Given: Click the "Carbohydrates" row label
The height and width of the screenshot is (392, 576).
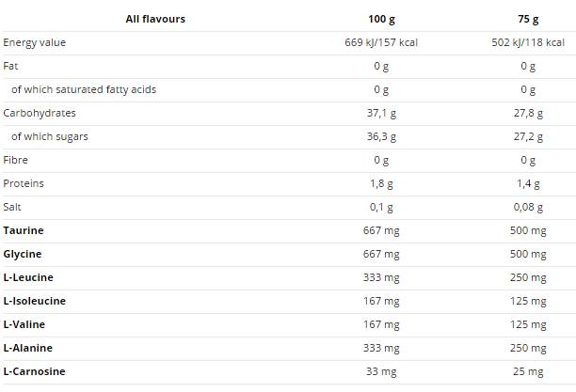Looking at the screenshot, I should [x=40, y=113].
